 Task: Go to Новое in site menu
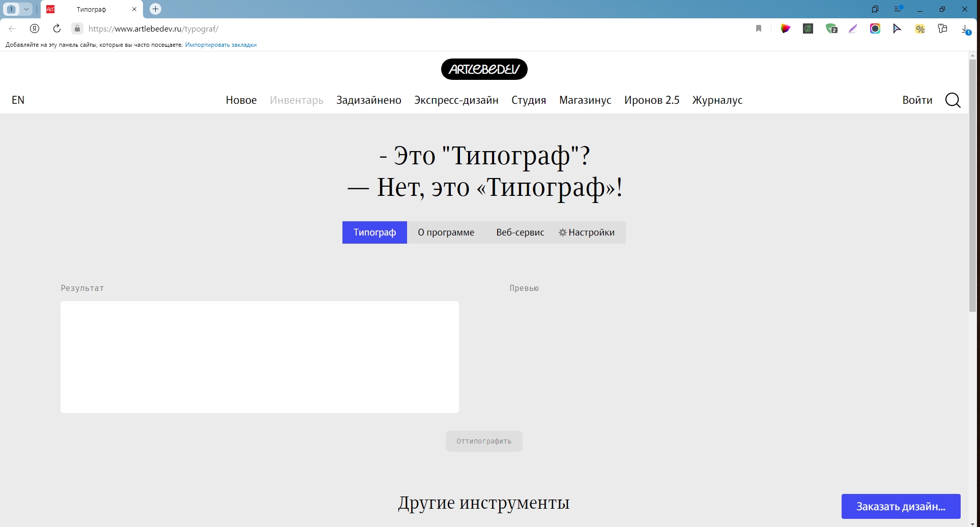coord(241,100)
